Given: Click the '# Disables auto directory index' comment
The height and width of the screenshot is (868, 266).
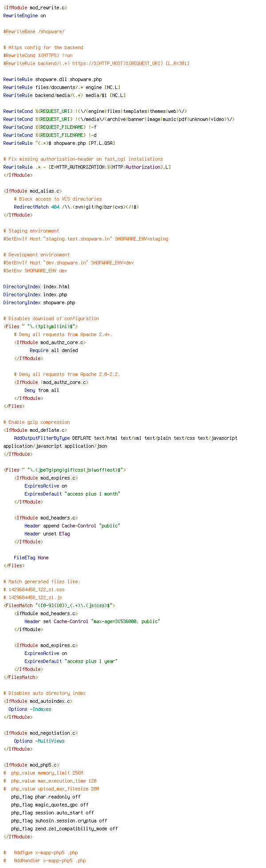Looking at the screenshot, I should tap(44, 693).
